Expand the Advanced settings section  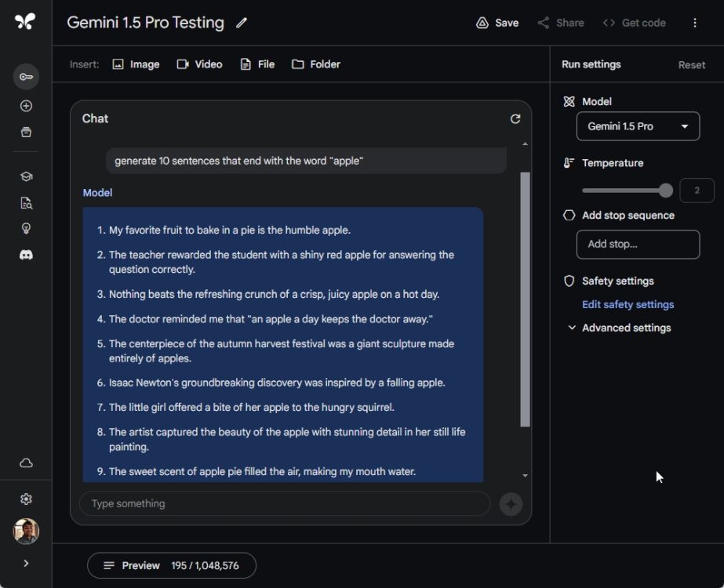(x=624, y=328)
